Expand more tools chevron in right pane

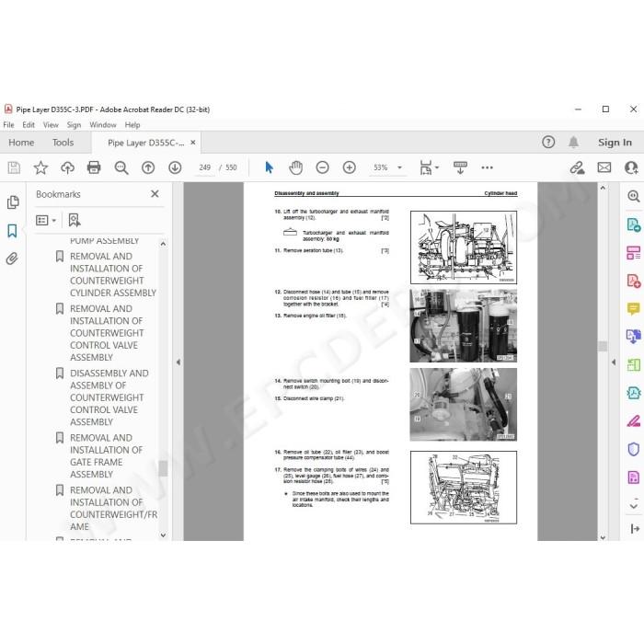[x=634, y=505]
